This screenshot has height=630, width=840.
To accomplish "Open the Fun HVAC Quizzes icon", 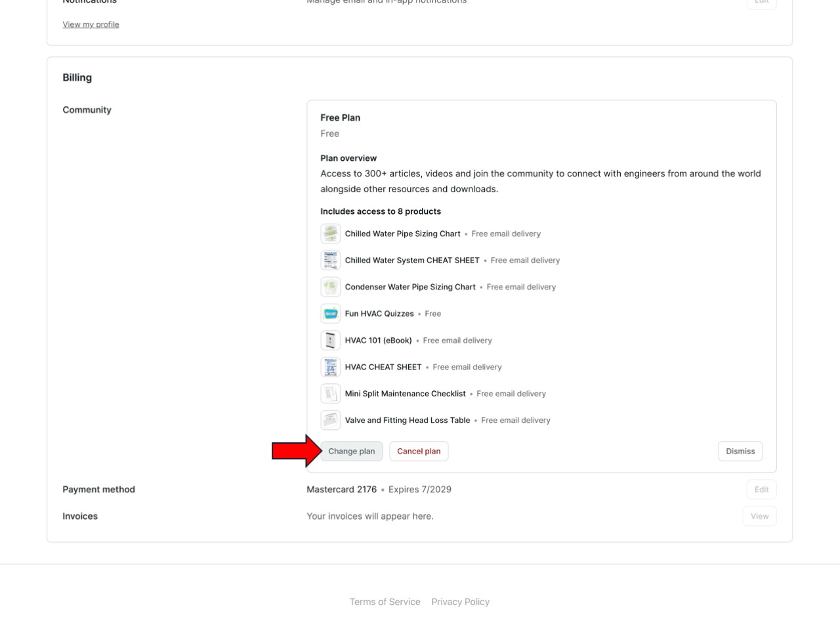I will pyautogui.click(x=330, y=314).
